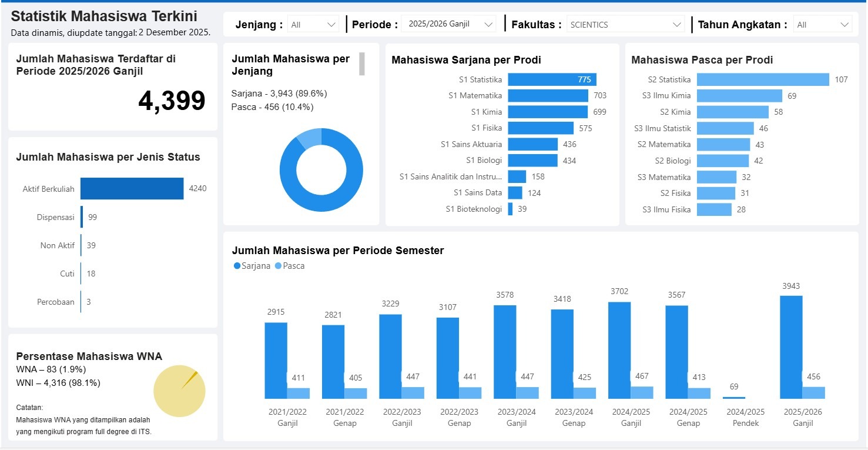868x450 pixels.
Task: Select the Sarjana column for 2021/2022 Genap
Action: (x=333, y=362)
